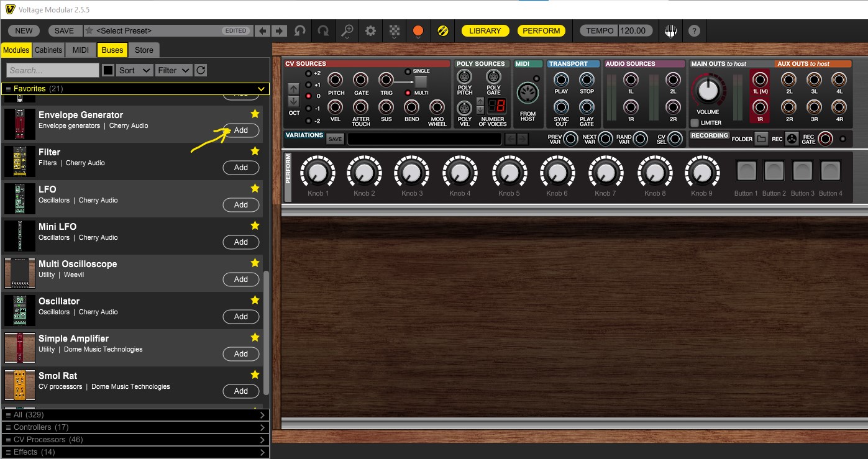The image size is (868, 459).
Task: Click the Redo arrow icon
Action: 323,30
